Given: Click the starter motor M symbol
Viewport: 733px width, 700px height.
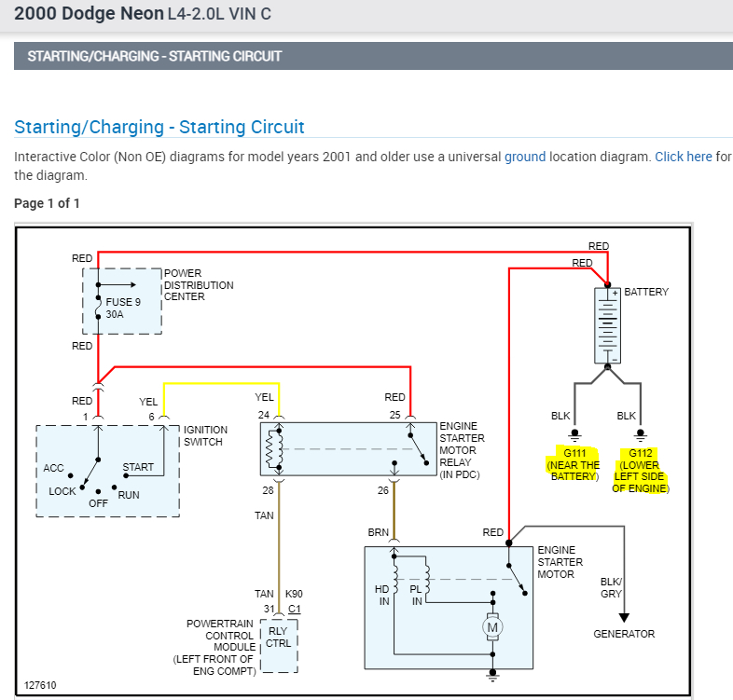Looking at the screenshot, I should (x=492, y=627).
